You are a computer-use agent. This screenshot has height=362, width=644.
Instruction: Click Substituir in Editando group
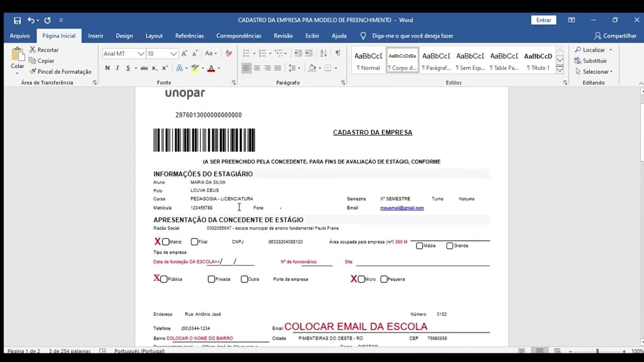click(591, 61)
